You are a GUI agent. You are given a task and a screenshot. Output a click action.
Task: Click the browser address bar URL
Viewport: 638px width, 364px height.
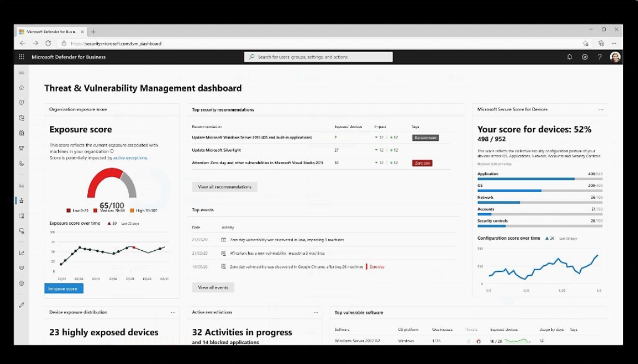[x=116, y=43]
